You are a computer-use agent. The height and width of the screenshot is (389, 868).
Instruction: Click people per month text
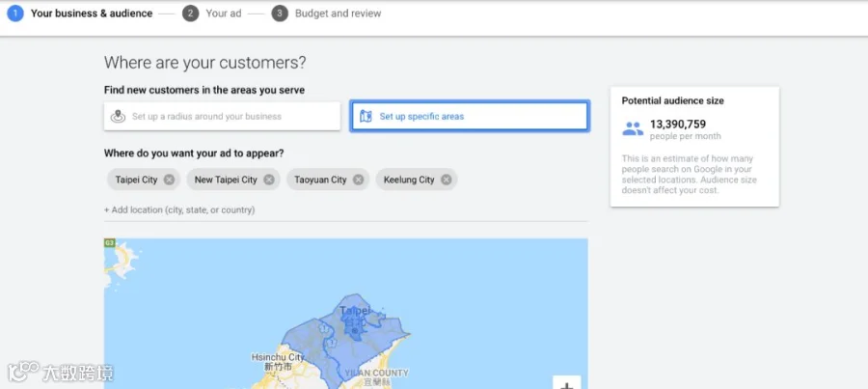point(686,136)
